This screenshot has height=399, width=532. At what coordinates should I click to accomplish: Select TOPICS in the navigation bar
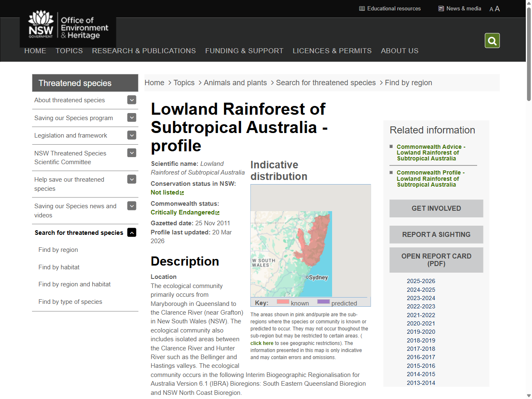pos(69,50)
